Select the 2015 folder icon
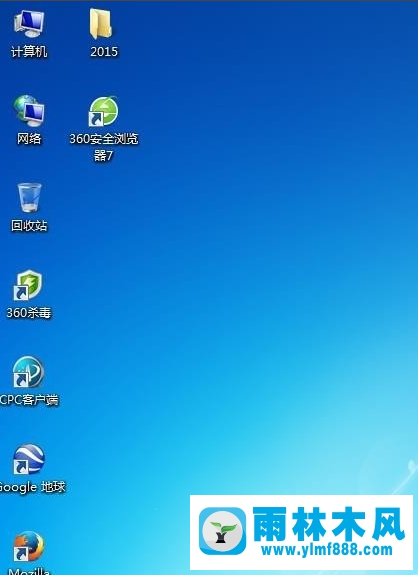Image resolution: width=418 pixels, height=575 pixels. point(101,24)
